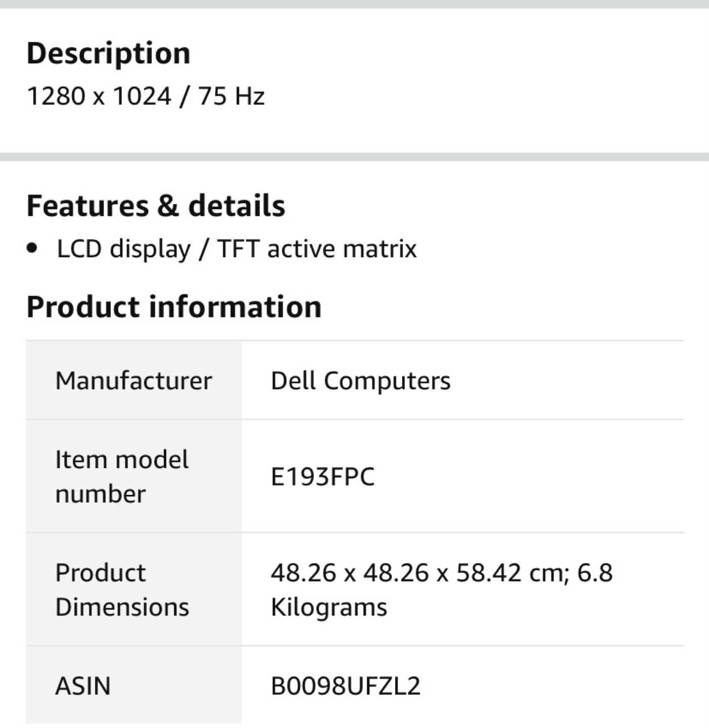Click the Features & details heading
Screen dimensions: 709x728
click(156, 206)
